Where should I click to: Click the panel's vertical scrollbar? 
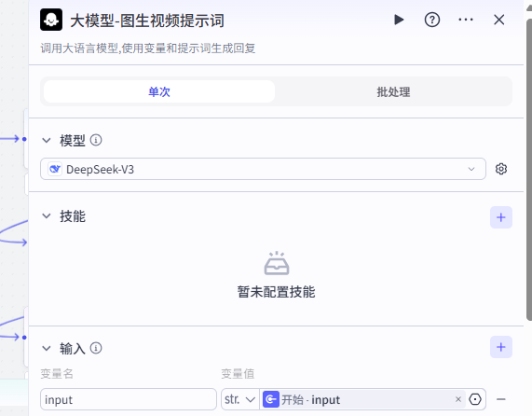pyautogui.click(x=528, y=170)
